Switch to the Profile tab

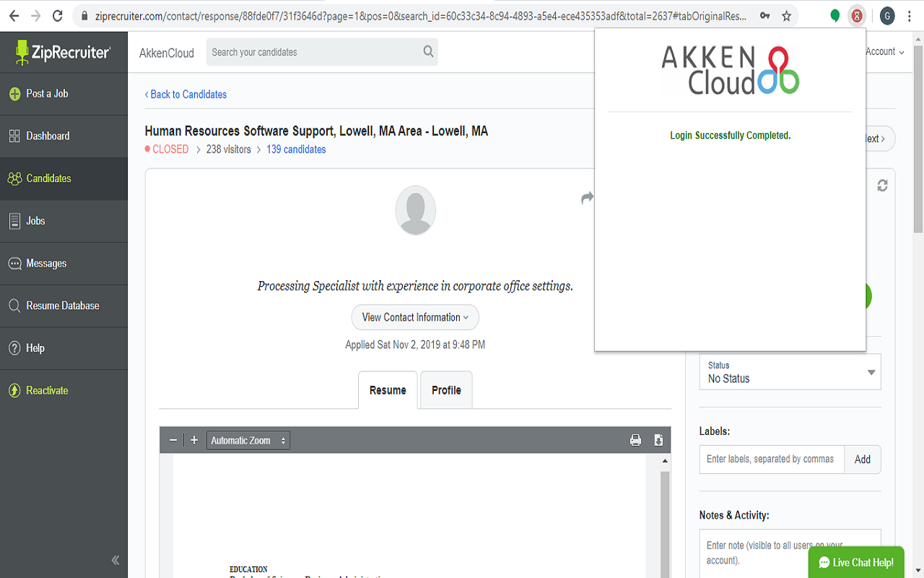pos(446,390)
